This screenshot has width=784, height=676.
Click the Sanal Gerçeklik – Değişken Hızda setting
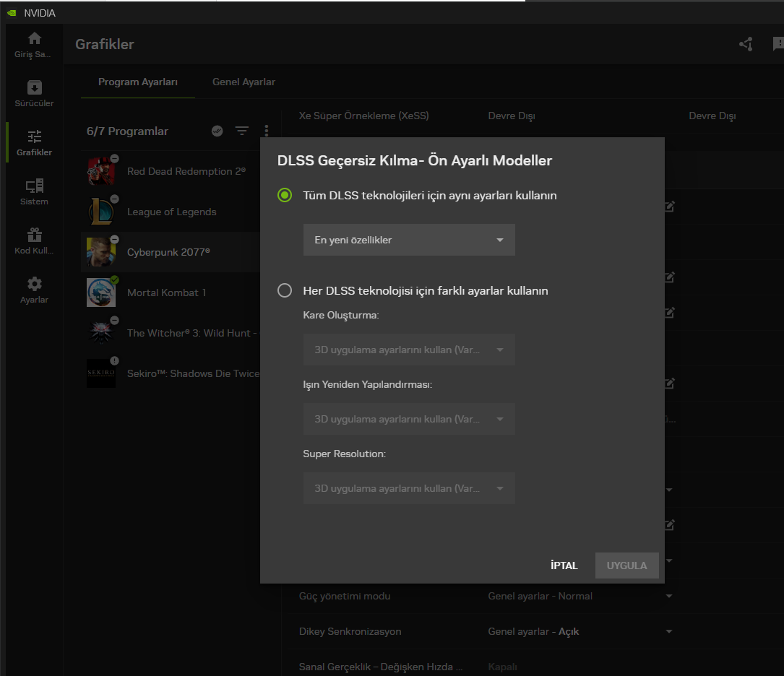coord(381,667)
